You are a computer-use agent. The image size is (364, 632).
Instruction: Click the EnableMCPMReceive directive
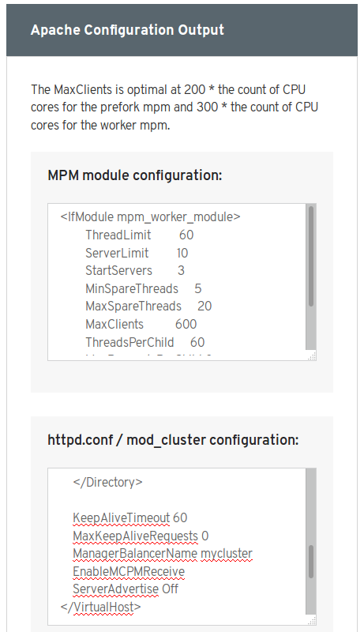pyautogui.click(x=129, y=571)
